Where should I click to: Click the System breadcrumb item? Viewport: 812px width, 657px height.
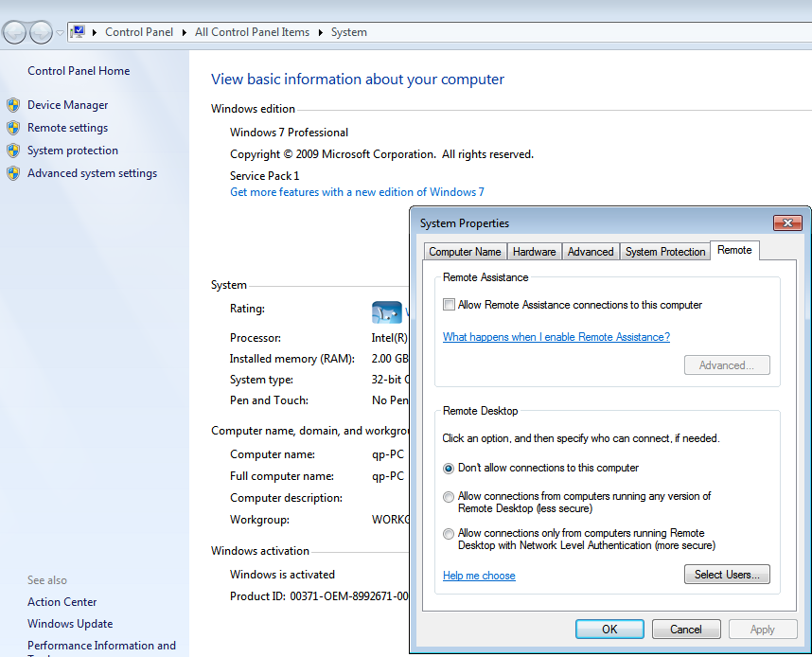tap(348, 32)
